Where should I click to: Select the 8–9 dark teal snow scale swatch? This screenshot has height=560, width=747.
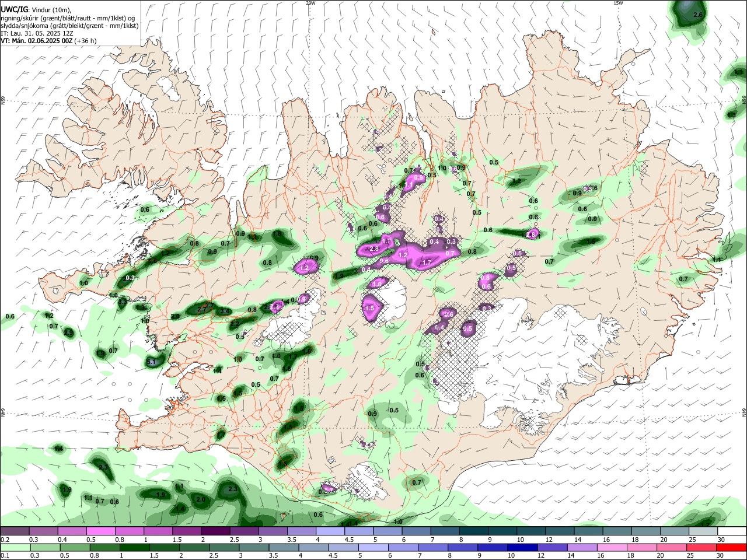[473, 531]
